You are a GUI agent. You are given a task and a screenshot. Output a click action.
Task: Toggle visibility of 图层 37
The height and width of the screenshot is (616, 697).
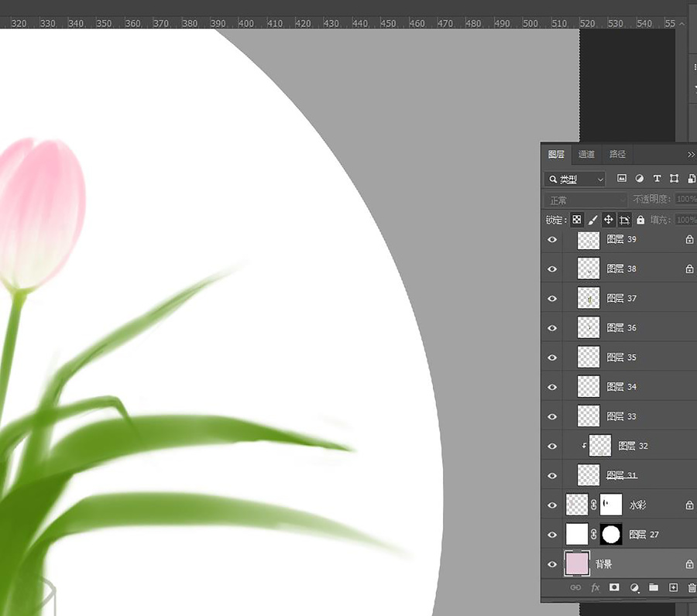(552, 299)
